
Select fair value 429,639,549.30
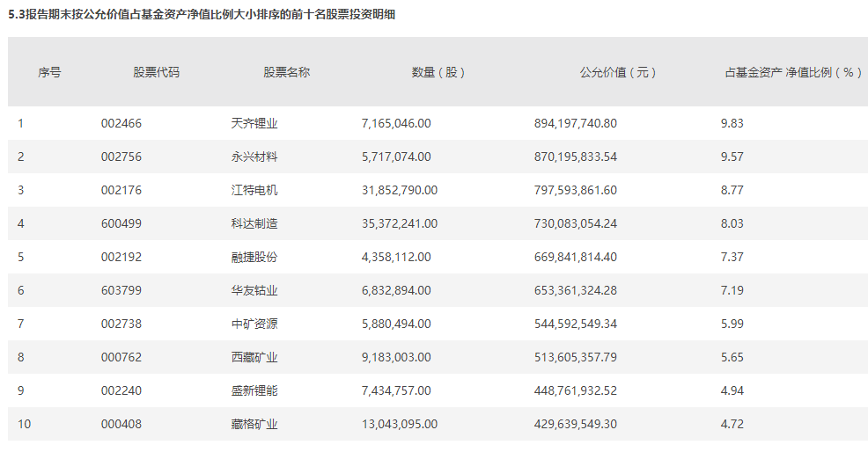(576, 425)
